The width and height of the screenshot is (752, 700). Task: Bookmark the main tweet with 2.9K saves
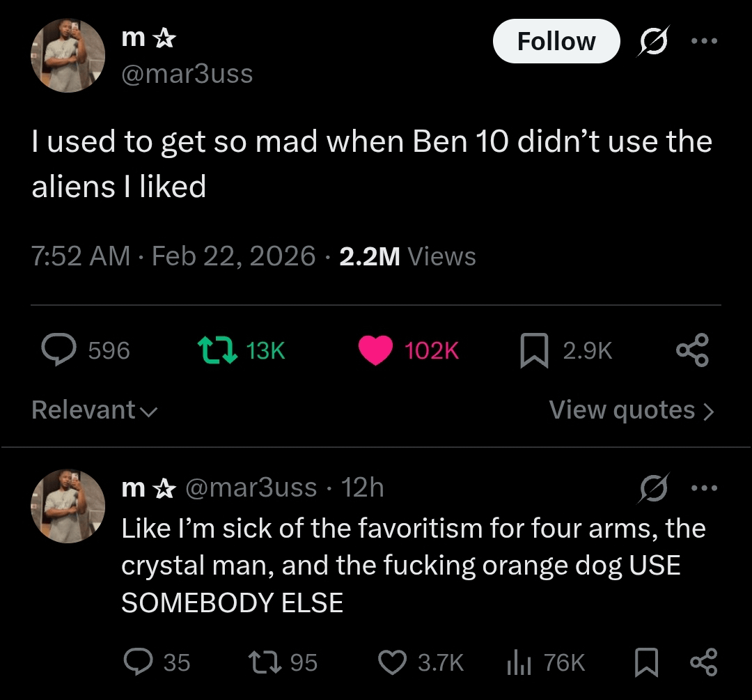click(x=534, y=350)
